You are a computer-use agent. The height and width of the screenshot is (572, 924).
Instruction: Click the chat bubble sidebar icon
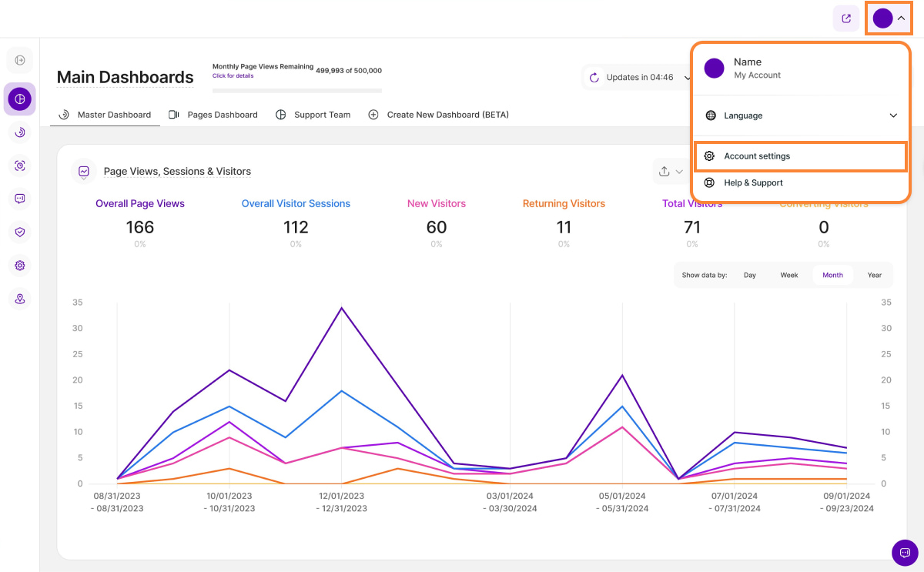click(x=20, y=199)
